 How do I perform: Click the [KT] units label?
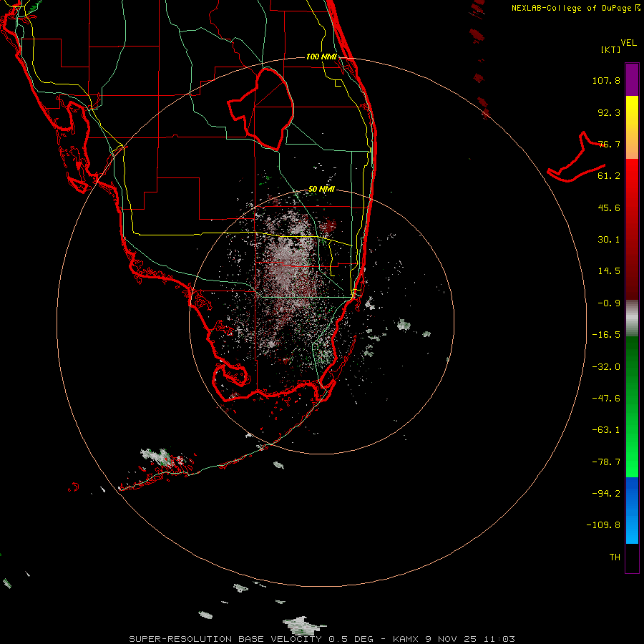click(x=611, y=49)
